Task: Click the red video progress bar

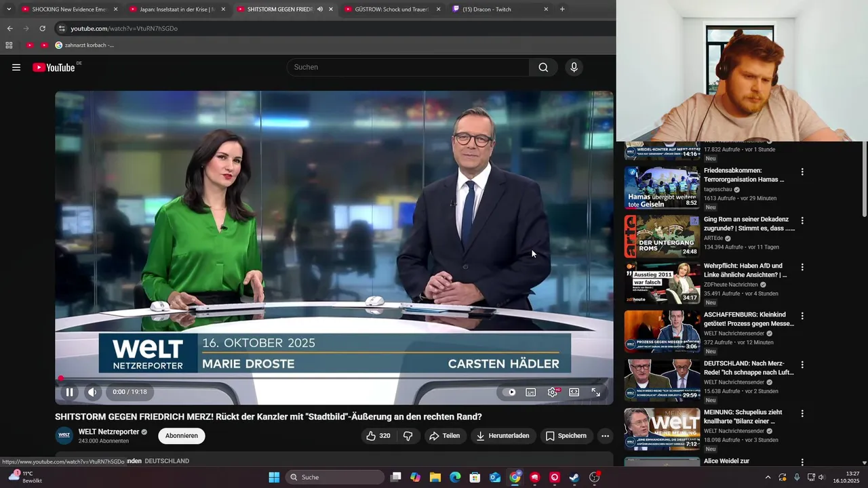Action: pyautogui.click(x=334, y=379)
